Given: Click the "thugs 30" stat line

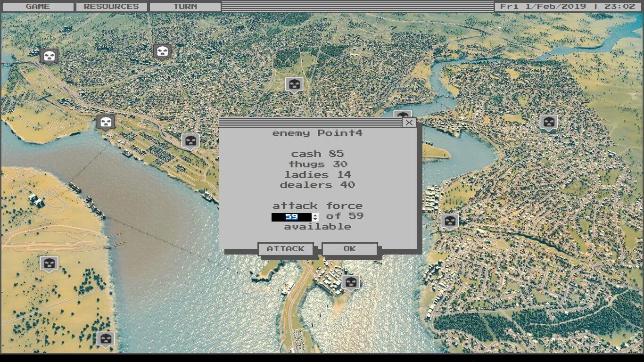Looking at the screenshot, I should [x=318, y=165].
